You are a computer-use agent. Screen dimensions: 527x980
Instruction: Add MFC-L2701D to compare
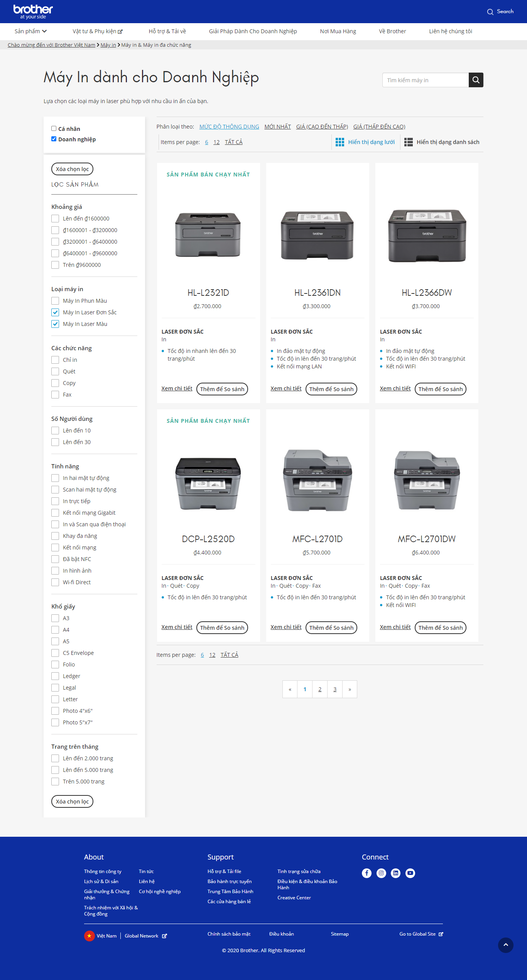pyautogui.click(x=331, y=627)
